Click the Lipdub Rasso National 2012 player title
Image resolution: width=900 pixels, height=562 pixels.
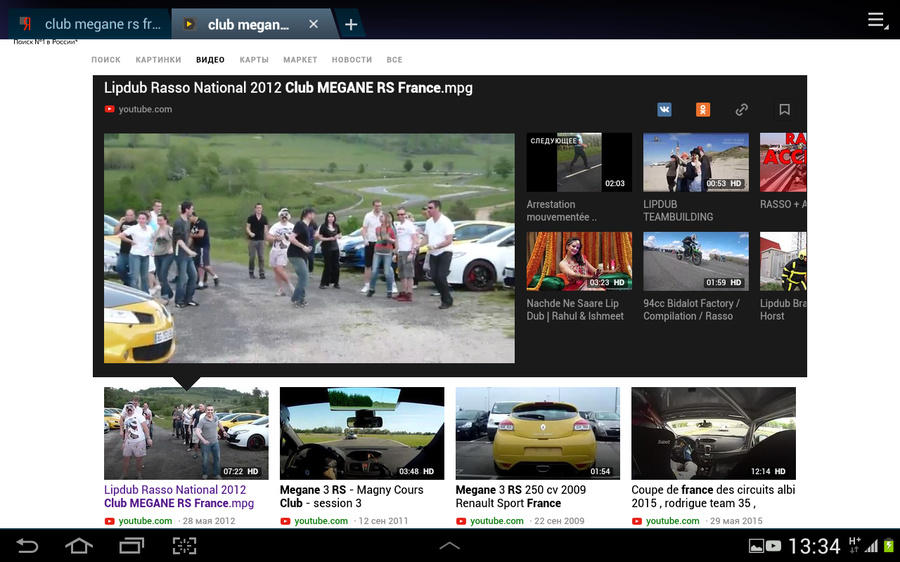click(x=288, y=88)
